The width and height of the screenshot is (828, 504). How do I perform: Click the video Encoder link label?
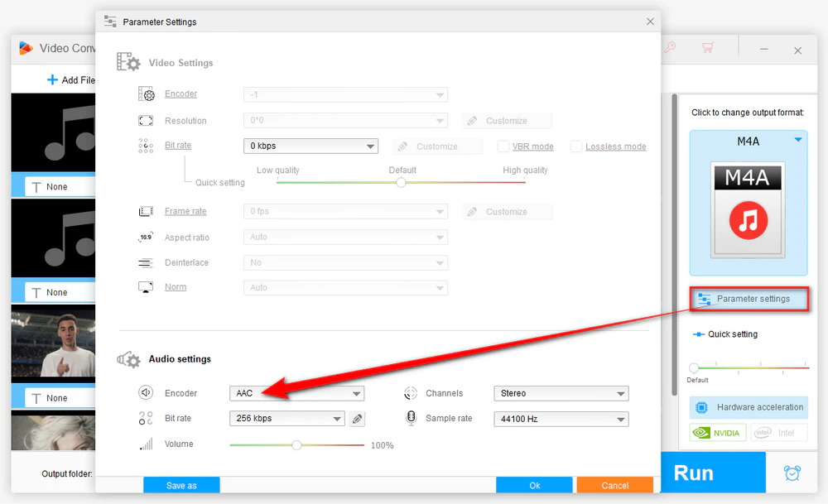tap(181, 94)
